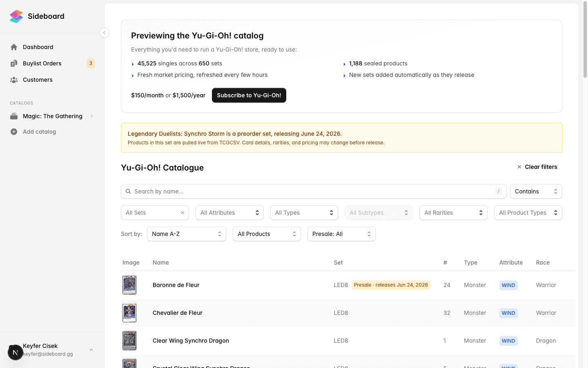Image resolution: width=588 pixels, height=368 pixels.
Task: Click the Magic: The Gathering catalog icon
Action: (14, 116)
